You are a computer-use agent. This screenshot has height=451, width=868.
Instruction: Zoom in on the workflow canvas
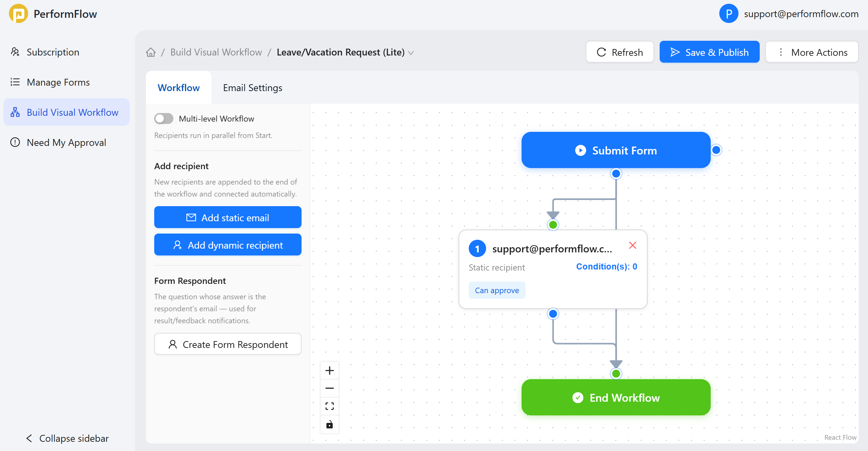[330, 371]
